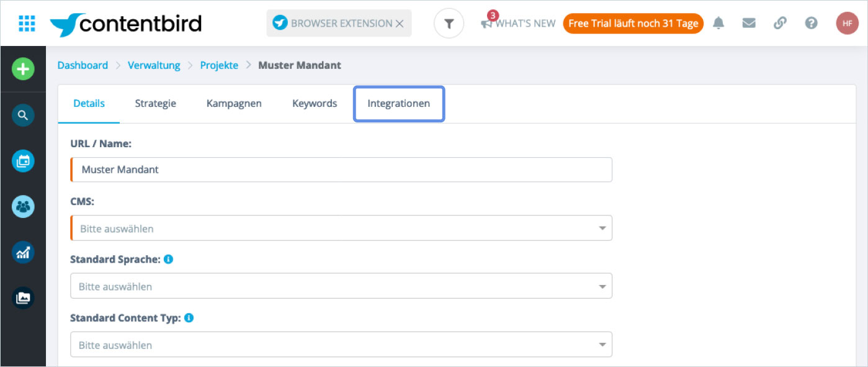Image resolution: width=868 pixels, height=367 pixels.
Task: Open the media library sidebar icon
Action: 23,298
